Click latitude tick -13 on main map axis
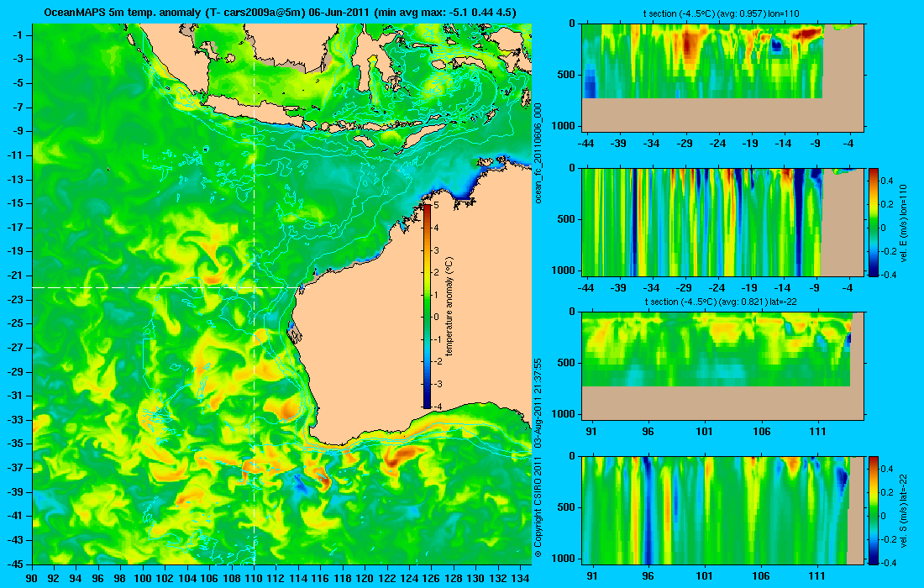 (x=14, y=179)
